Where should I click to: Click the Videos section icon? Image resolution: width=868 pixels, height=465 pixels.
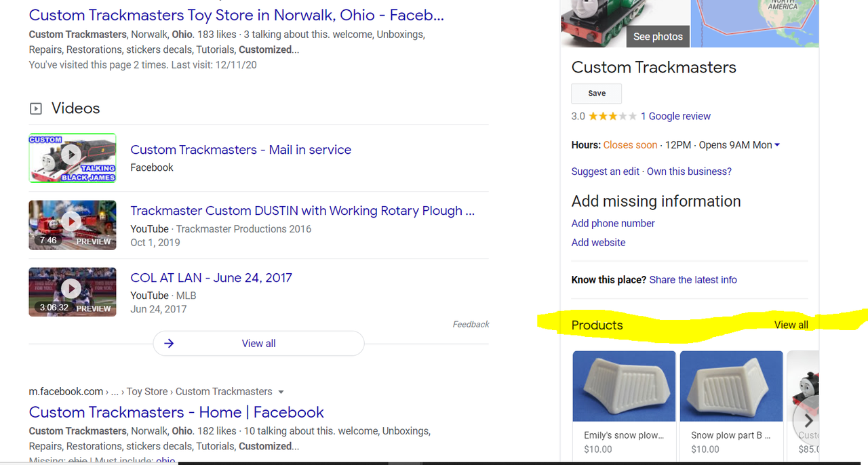[36, 108]
